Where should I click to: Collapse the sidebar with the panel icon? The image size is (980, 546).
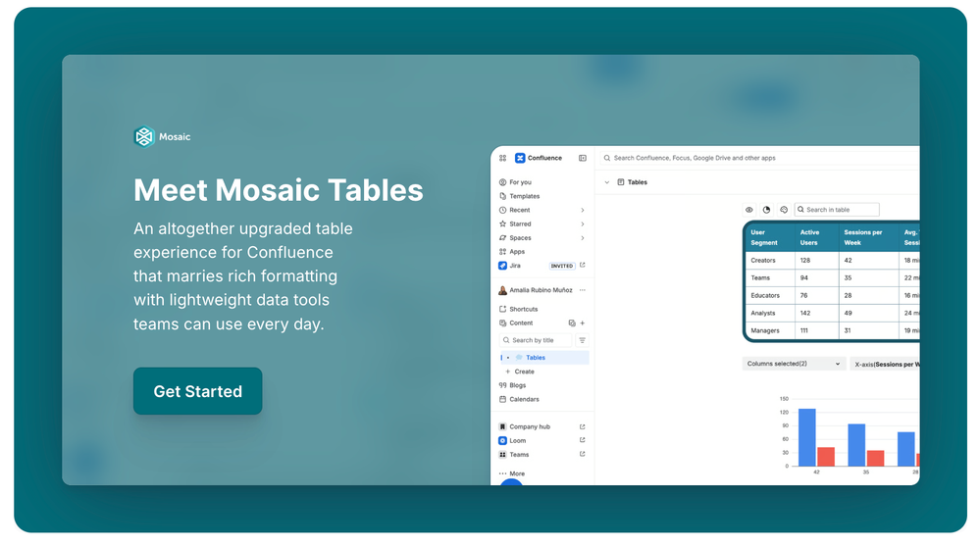coord(583,158)
